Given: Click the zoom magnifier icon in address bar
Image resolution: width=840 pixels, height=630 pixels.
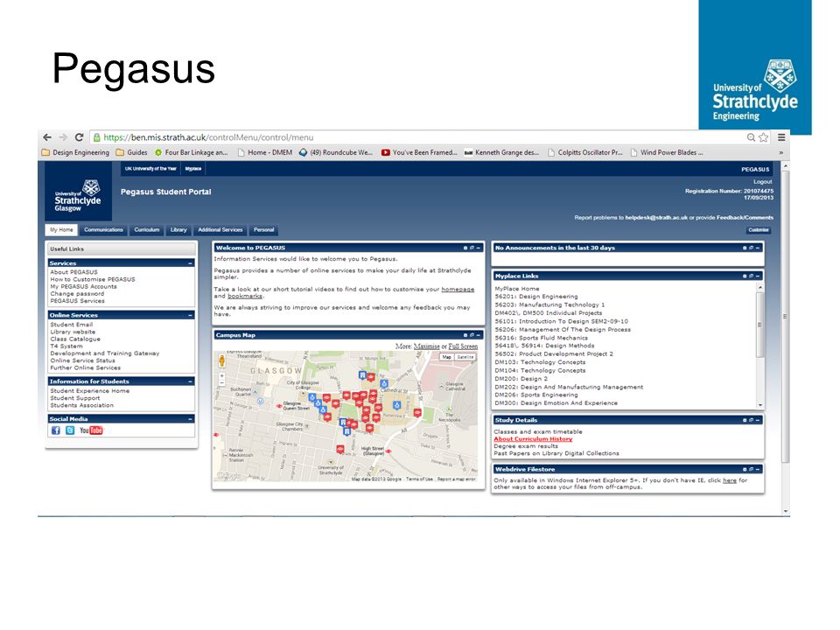Looking at the screenshot, I should (751, 137).
